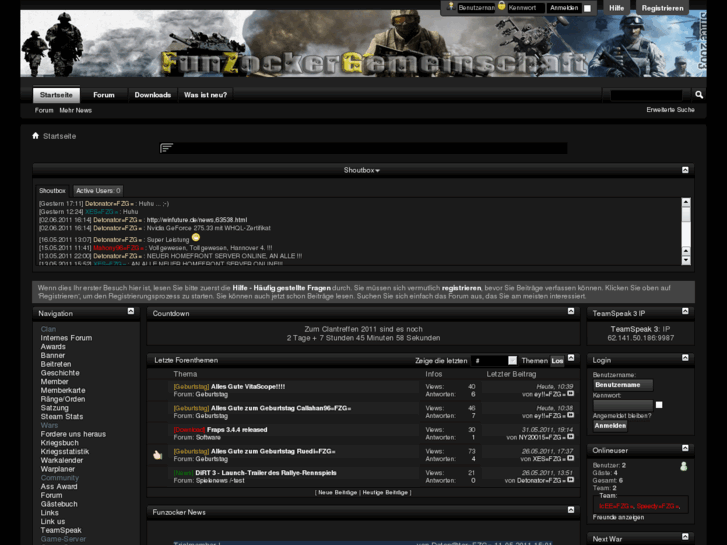Open the winfuture.de link in Shoutbox

[x=197, y=220]
